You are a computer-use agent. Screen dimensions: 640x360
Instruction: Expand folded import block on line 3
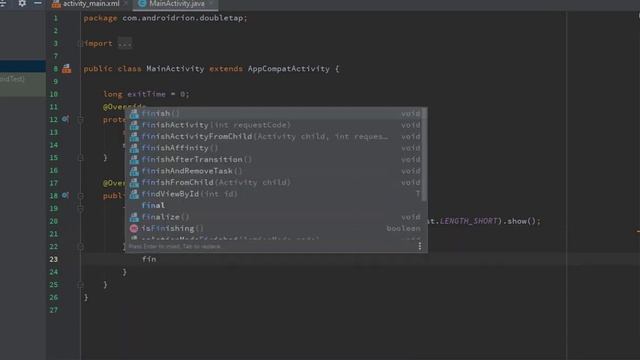[x=80, y=43]
